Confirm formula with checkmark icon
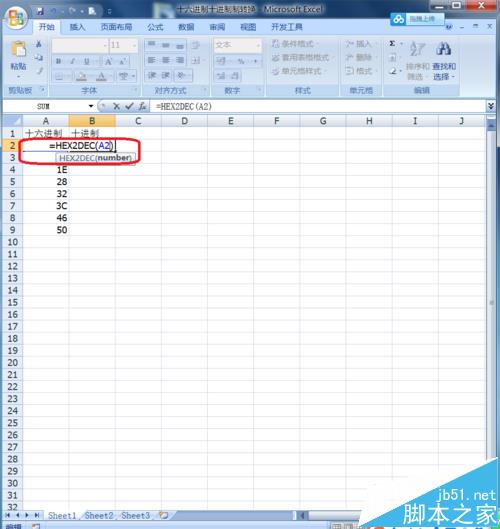Viewport: 500px width, 529px height. point(129,107)
